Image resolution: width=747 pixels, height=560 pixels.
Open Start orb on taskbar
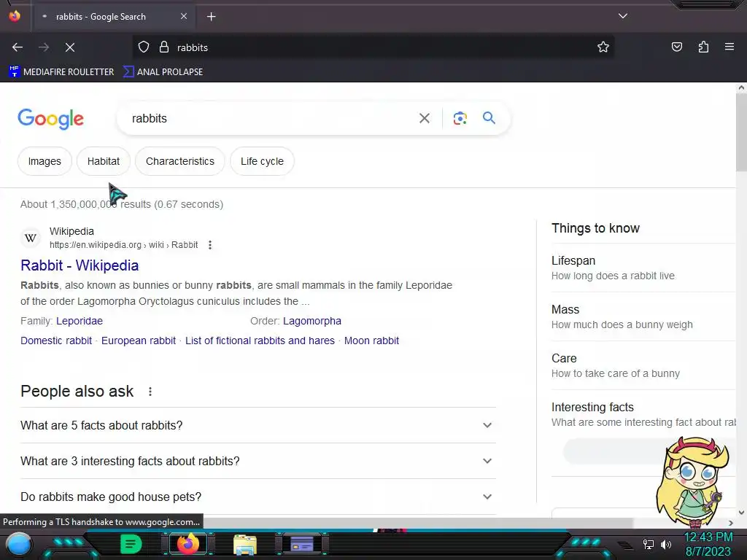[x=19, y=544]
